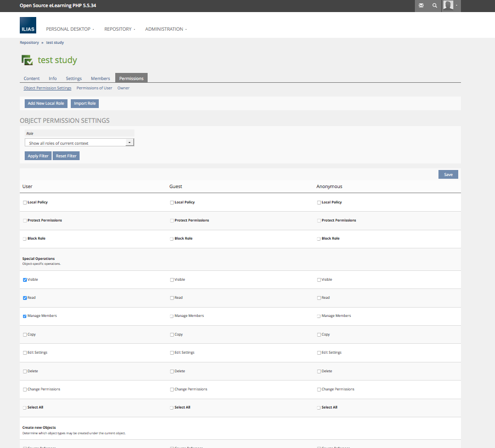495x448 pixels.
Task: Open the user avatar menu
Action: click(x=451, y=5)
